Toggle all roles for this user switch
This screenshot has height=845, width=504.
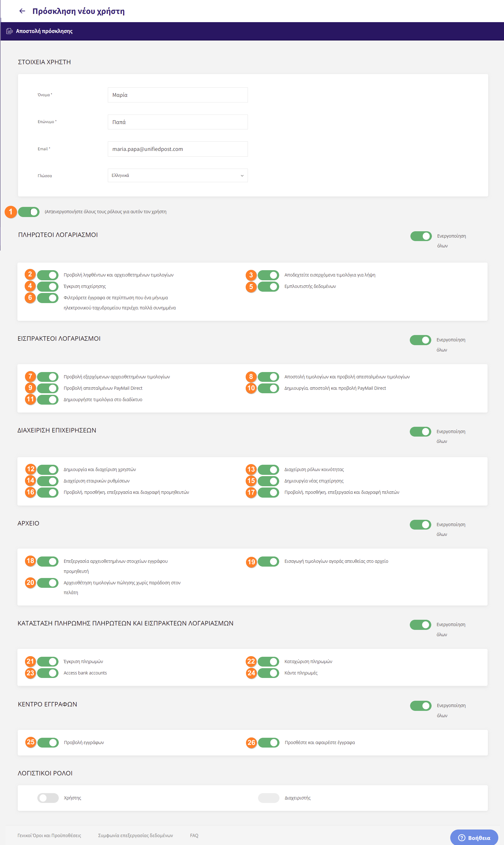click(29, 212)
